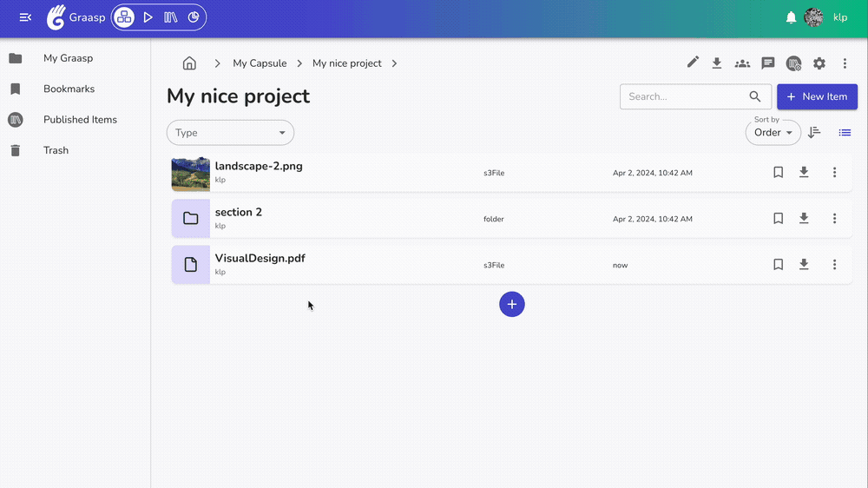The height and width of the screenshot is (488, 868).
Task: Open the Analytics platform icon
Action: point(194,17)
